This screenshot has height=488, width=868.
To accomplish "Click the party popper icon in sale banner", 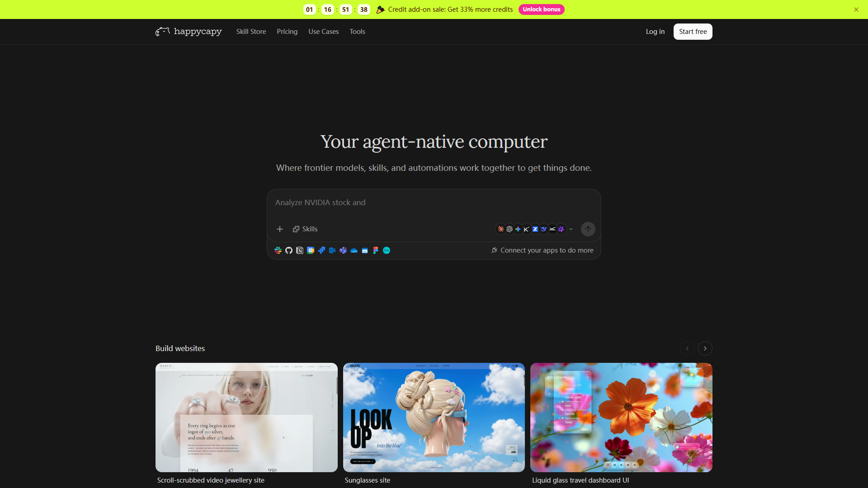I will tap(381, 9).
